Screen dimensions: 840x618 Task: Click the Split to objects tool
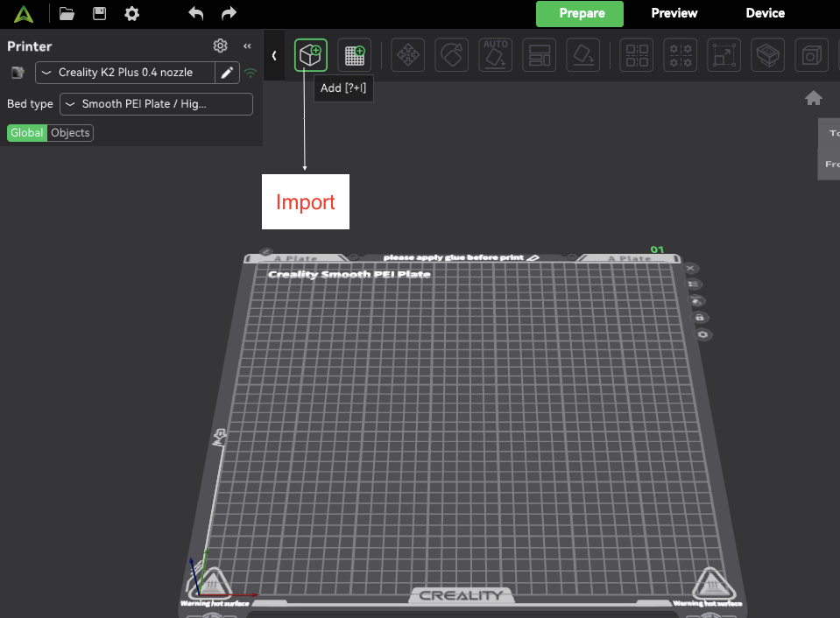coord(637,54)
